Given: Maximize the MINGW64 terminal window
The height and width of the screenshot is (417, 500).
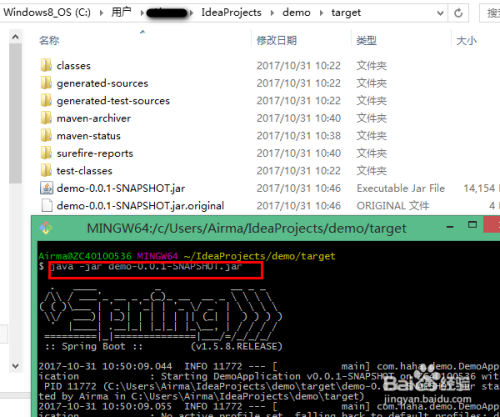Looking at the screenshot, I should (x=472, y=225).
